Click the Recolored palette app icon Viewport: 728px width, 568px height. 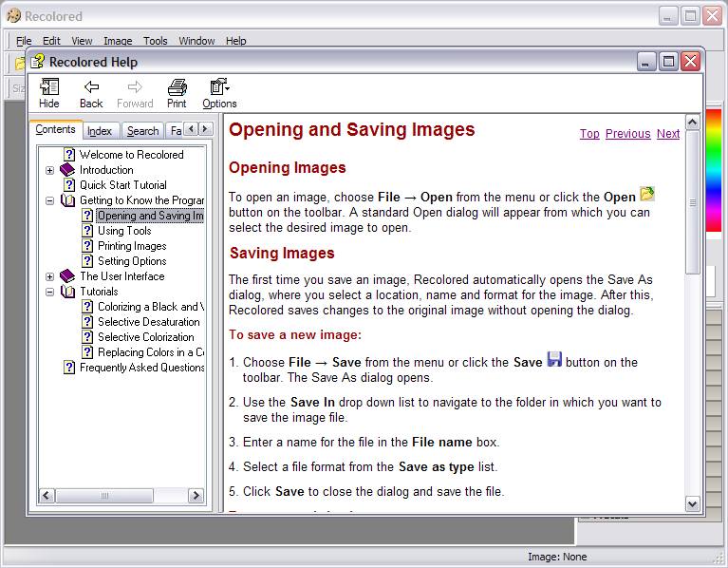13,16
